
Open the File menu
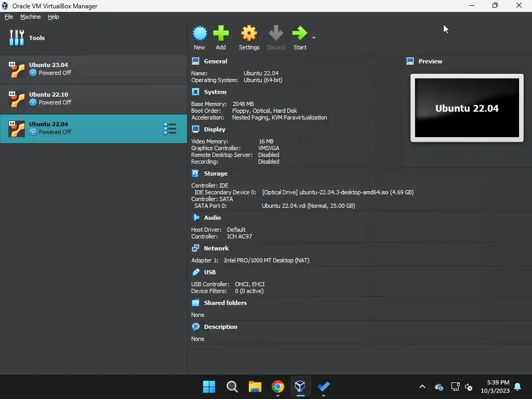point(9,17)
